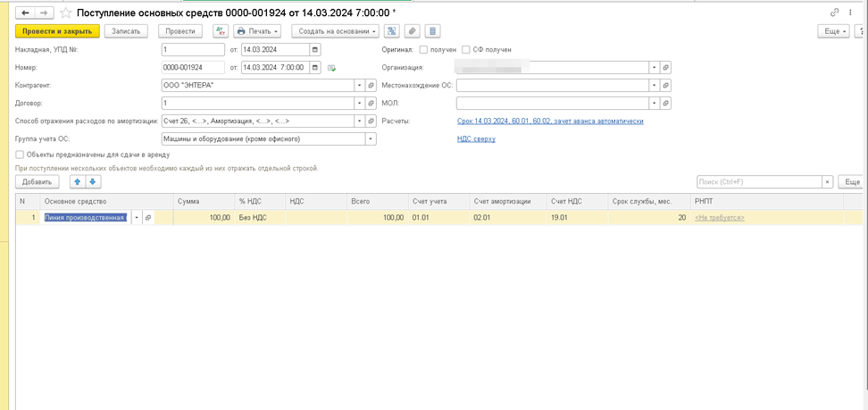This screenshot has width=868, height=410.
Task: Enable Объекты предназначены для сдачи в аренду
Action: [20, 155]
